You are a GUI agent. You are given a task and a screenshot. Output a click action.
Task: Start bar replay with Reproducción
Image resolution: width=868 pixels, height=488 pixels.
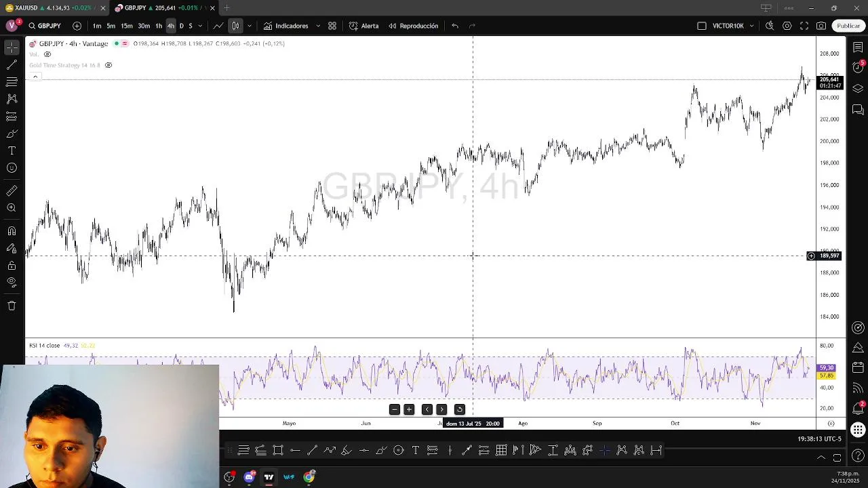coord(414,26)
